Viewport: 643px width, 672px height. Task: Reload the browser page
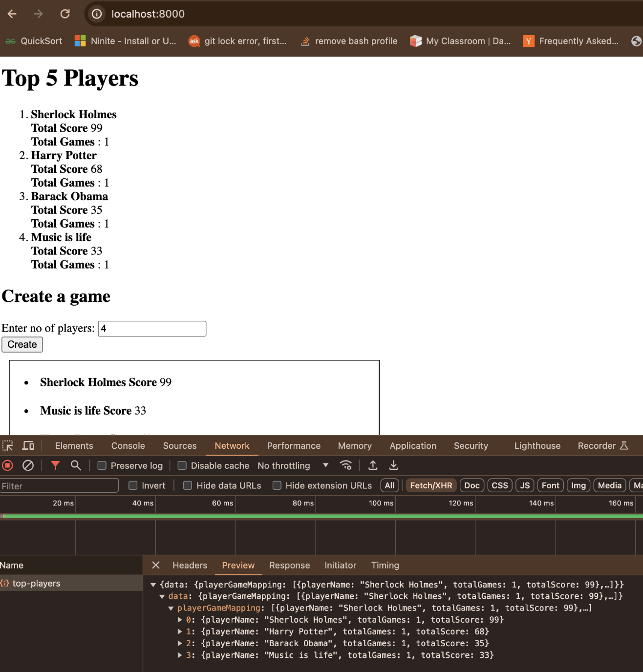point(65,14)
